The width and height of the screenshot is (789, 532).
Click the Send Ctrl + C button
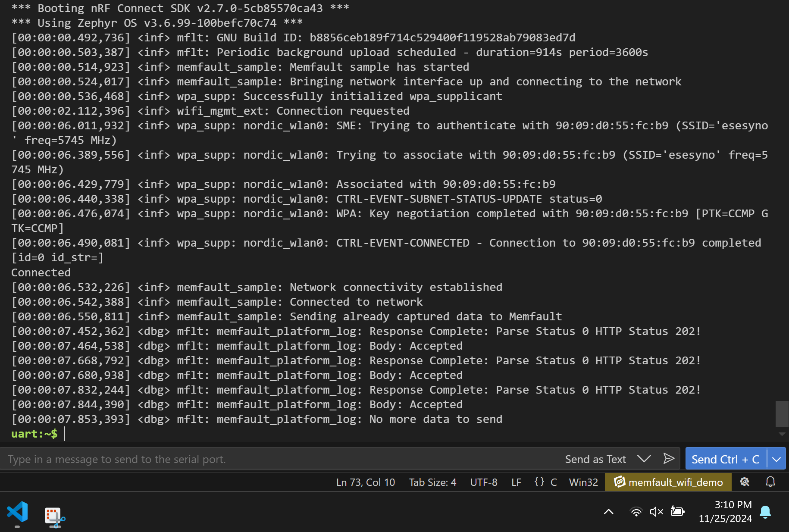point(726,459)
